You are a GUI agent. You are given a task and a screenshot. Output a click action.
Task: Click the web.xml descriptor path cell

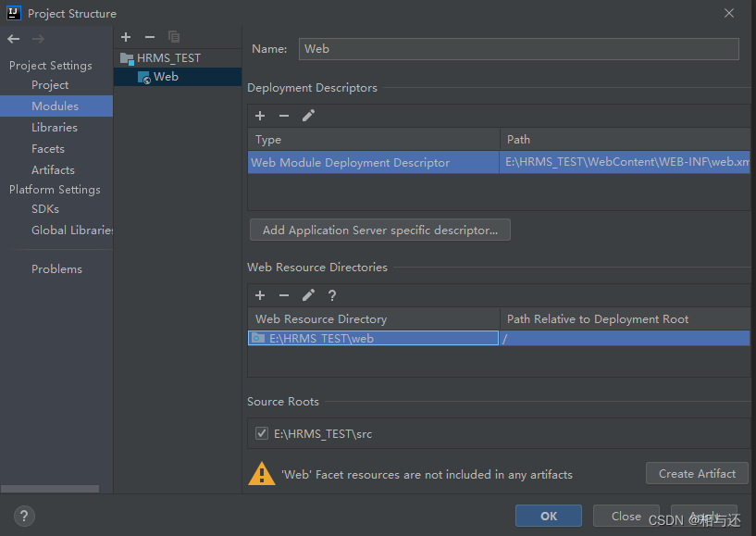coord(626,163)
